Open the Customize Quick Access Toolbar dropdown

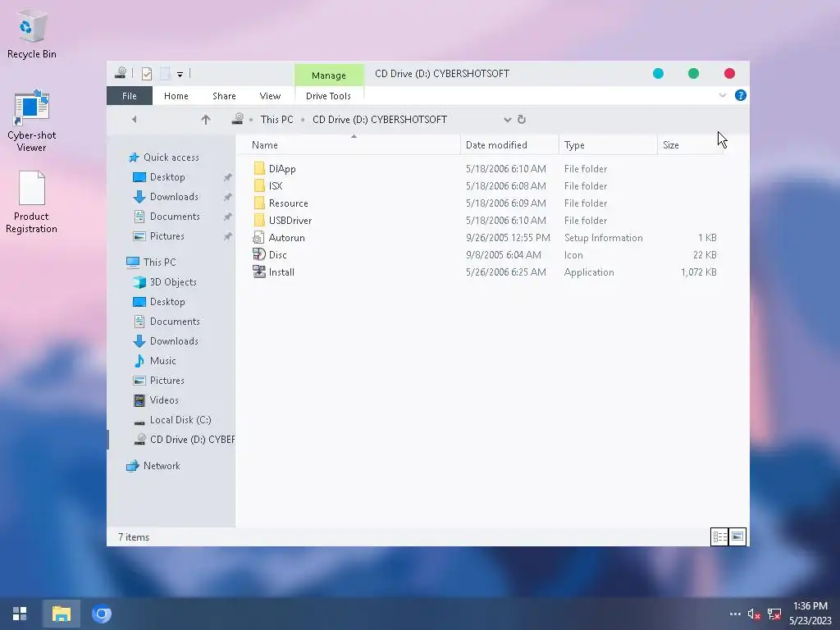(180, 75)
